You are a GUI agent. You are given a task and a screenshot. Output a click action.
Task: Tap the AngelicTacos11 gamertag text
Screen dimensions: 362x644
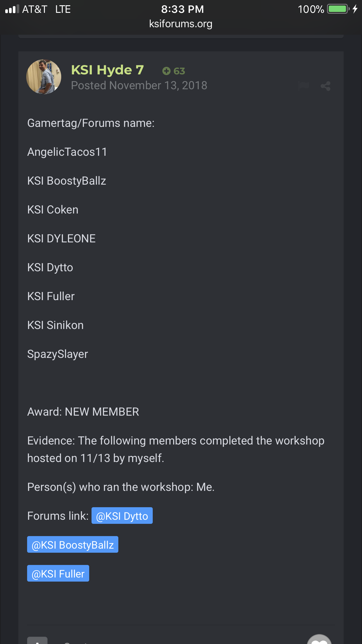(x=67, y=152)
